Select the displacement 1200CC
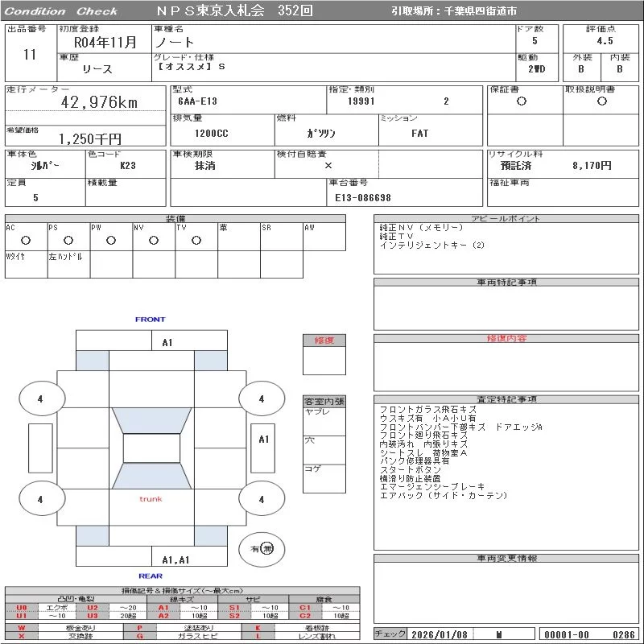This screenshot has height=644, width=644. pos(211,134)
